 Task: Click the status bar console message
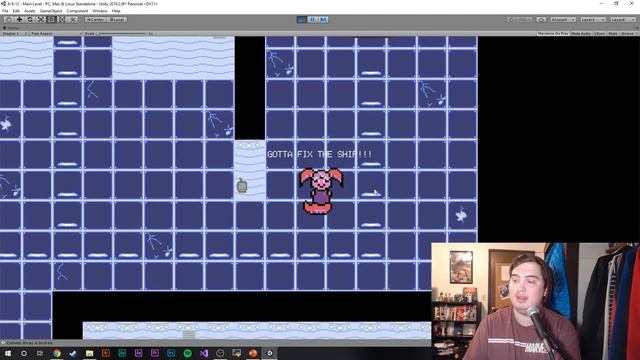29,343
